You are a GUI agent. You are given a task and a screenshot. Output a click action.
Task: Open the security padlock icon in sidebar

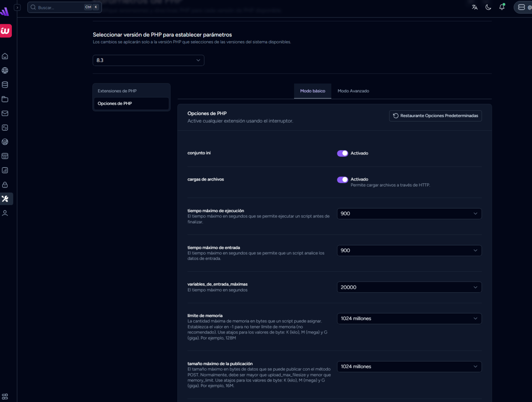click(x=5, y=185)
